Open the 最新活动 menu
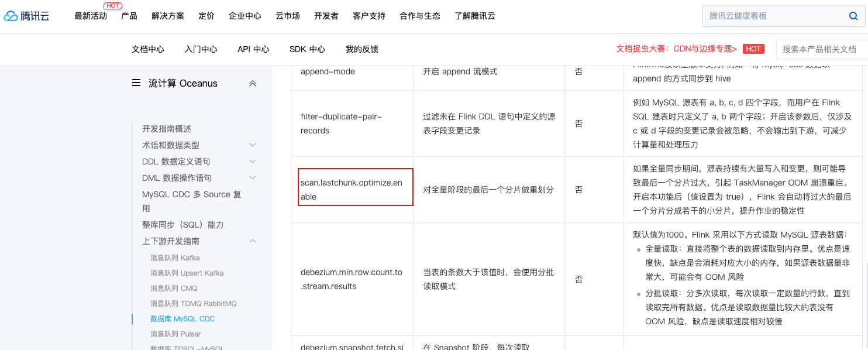Screen dimensions: 868x350 [91, 16]
